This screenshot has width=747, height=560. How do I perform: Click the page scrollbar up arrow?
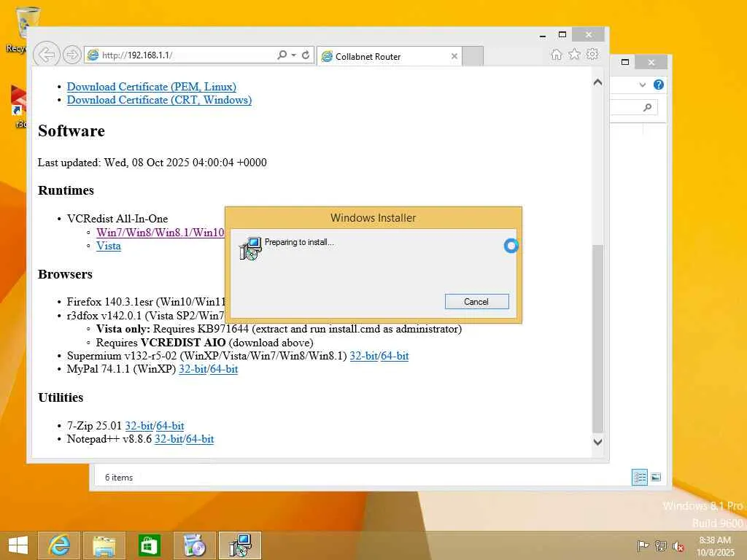(x=598, y=82)
